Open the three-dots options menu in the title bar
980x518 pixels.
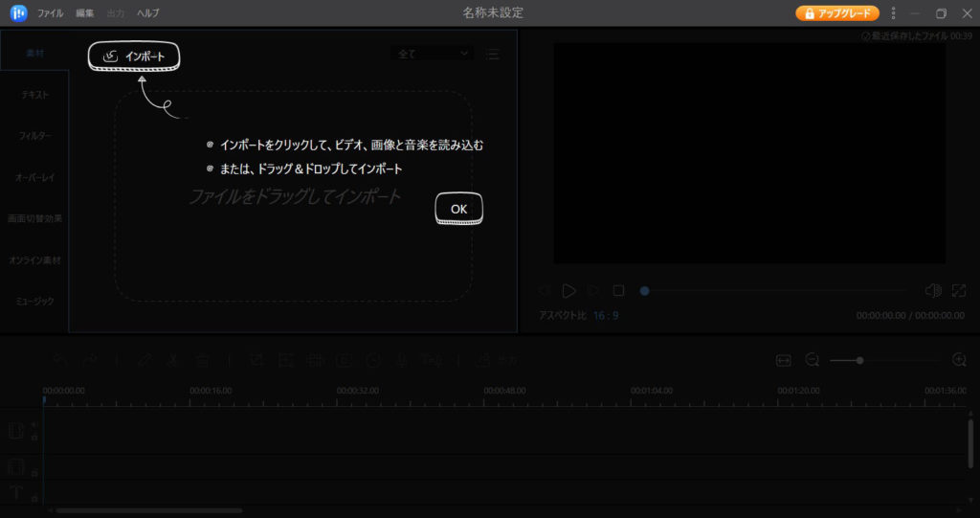point(893,13)
